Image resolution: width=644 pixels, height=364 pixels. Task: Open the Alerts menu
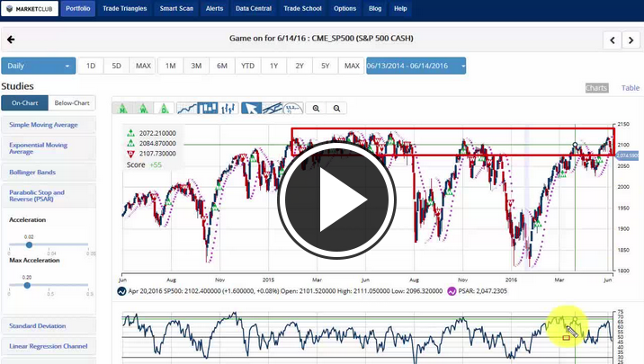click(214, 9)
